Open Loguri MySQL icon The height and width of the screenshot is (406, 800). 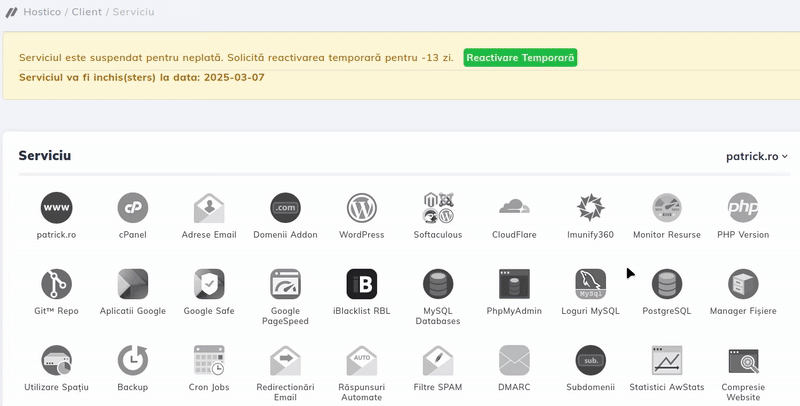[x=590, y=284]
